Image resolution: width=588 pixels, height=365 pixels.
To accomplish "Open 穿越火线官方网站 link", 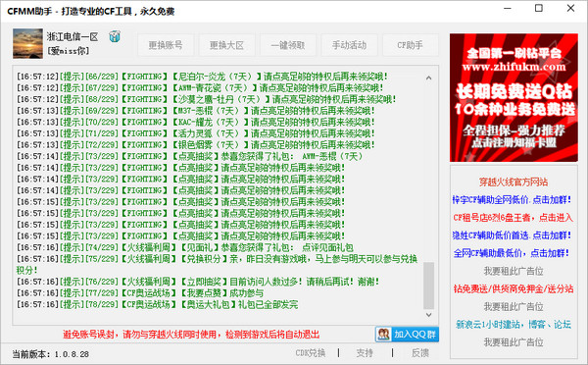I will tap(514, 182).
